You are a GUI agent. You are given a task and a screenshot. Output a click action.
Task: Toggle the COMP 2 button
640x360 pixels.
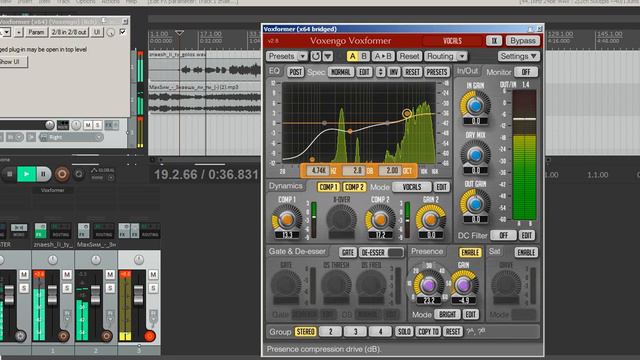354,187
